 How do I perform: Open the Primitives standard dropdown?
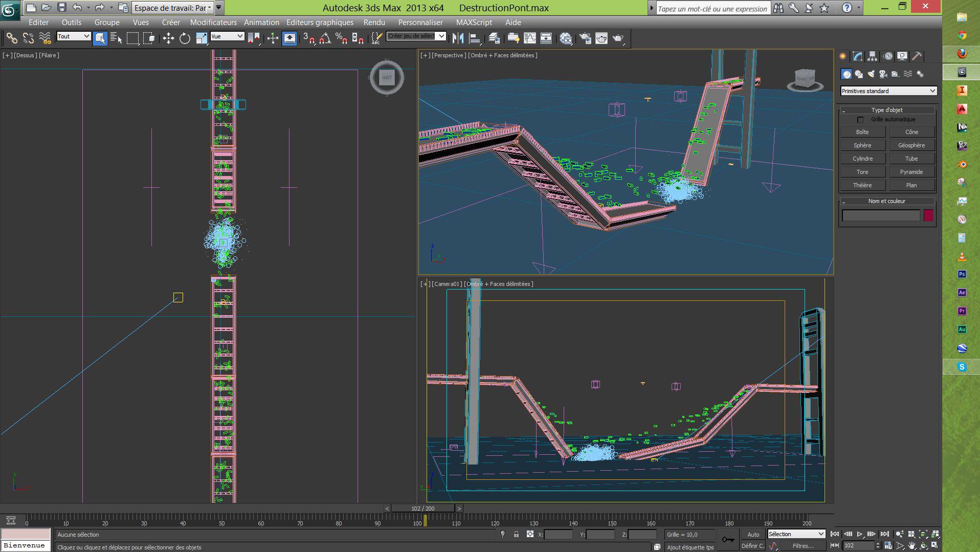click(x=888, y=91)
